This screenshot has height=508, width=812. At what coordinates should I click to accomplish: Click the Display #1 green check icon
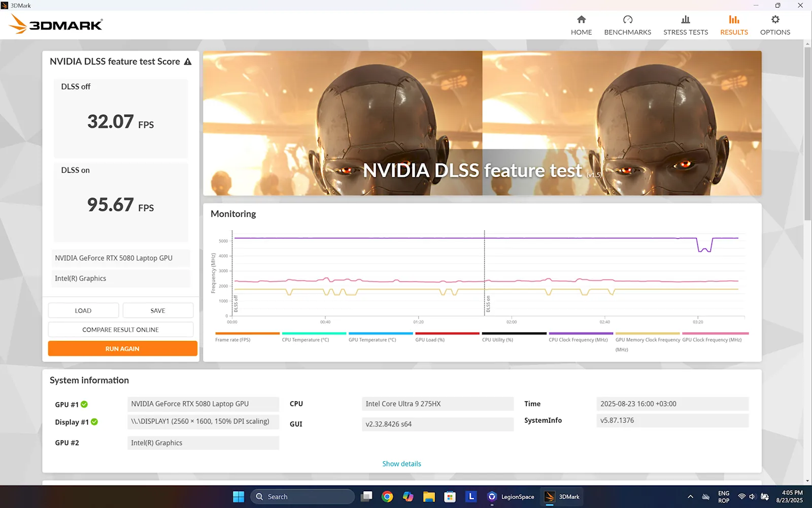pyautogui.click(x=94, y=422)
